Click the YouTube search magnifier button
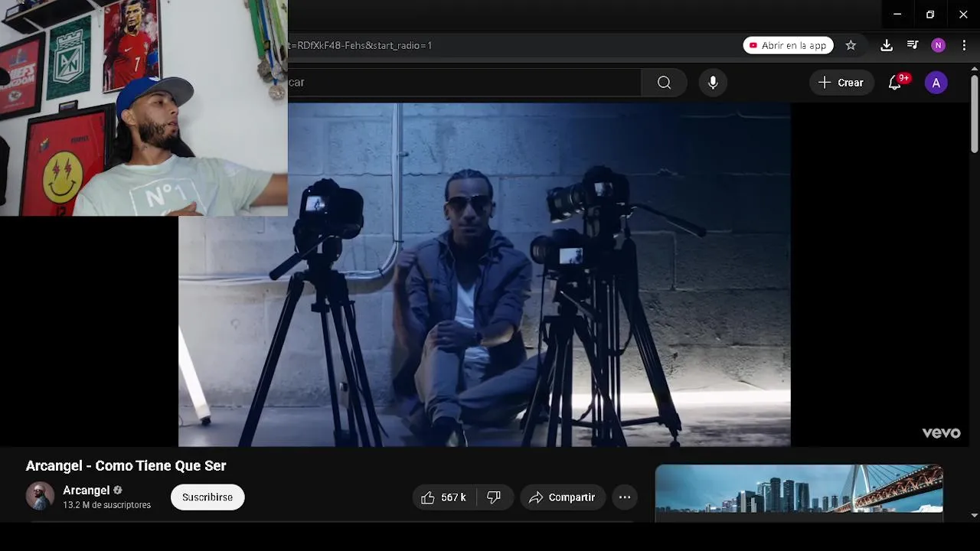Screen dimensions: 980x551 tap(664, 83)
